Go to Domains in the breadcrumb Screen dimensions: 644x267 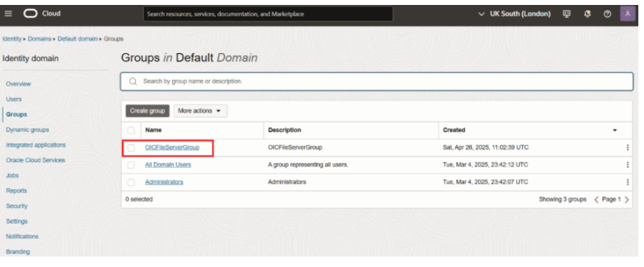tap(40, 39)
